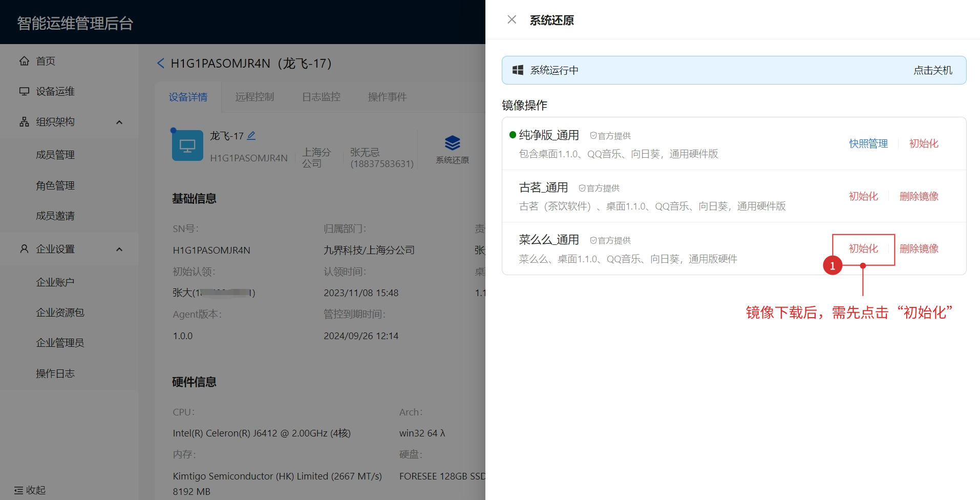Switch to the 远程控制 tab

click(x=254, y=97)
